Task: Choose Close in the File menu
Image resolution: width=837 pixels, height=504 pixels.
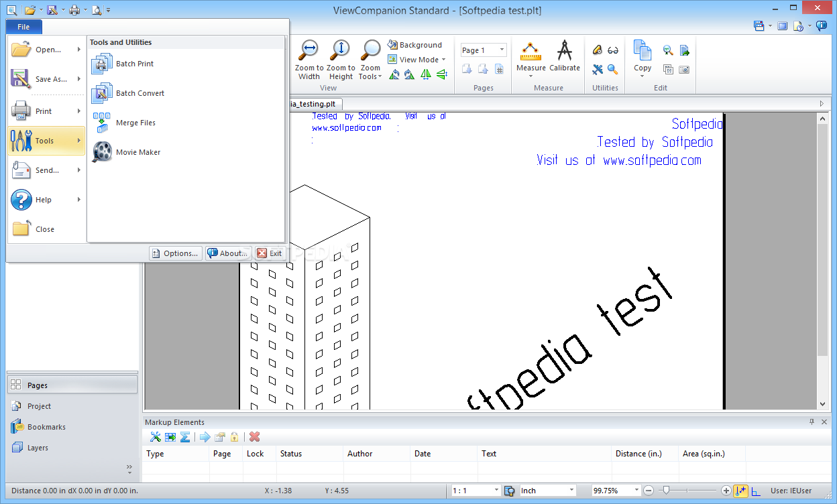Action: point(46,229)
